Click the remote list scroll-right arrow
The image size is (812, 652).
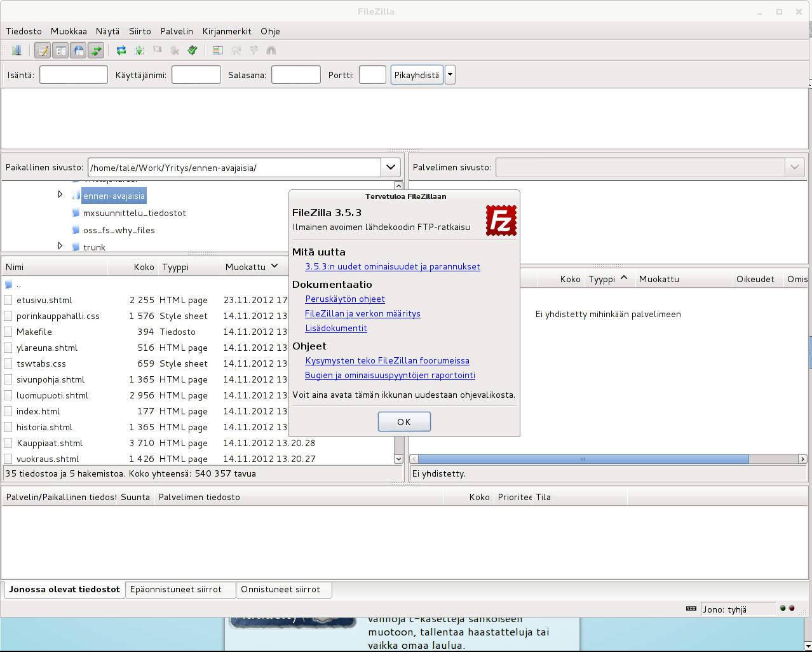[802, 459]
